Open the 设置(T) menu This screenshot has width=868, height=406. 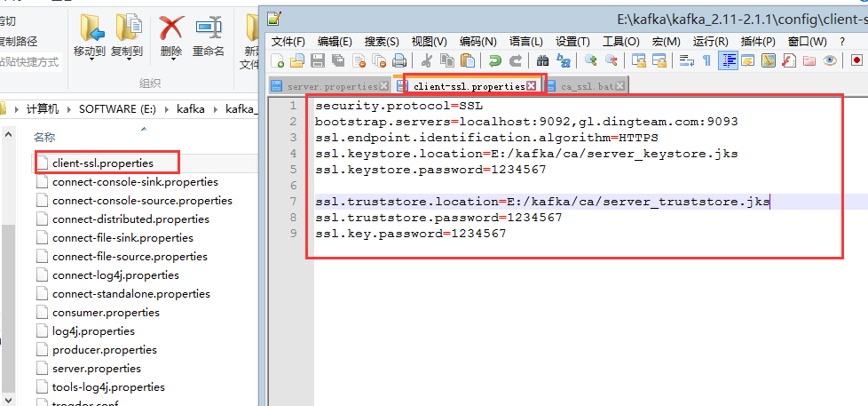(x=573, y=42)
